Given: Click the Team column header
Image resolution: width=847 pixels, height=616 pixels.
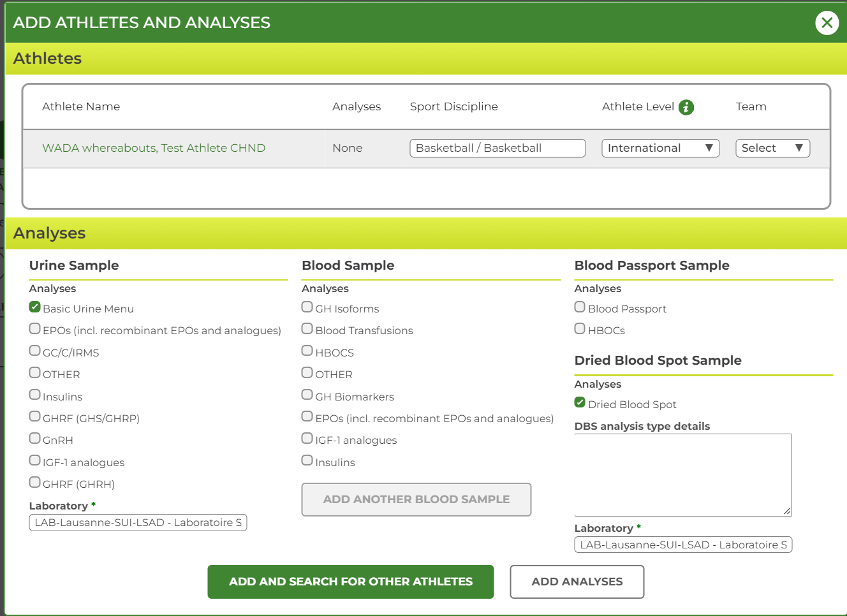Looking at the screenshot, I should pos(751,106).
